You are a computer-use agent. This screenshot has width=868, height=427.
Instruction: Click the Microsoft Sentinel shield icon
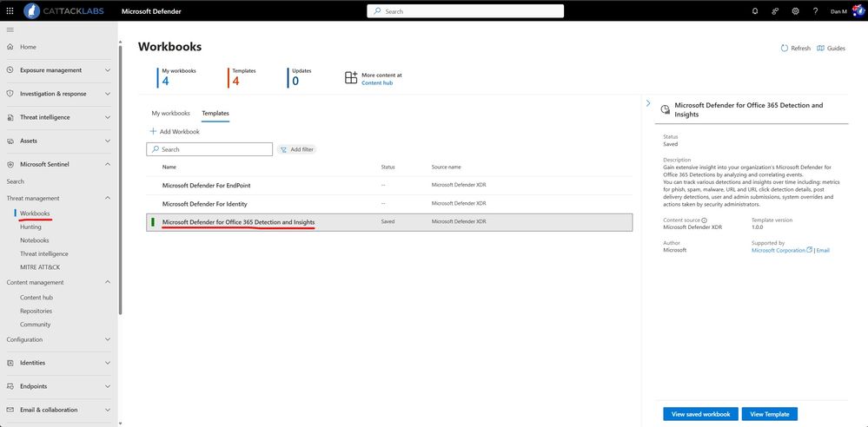10,164
